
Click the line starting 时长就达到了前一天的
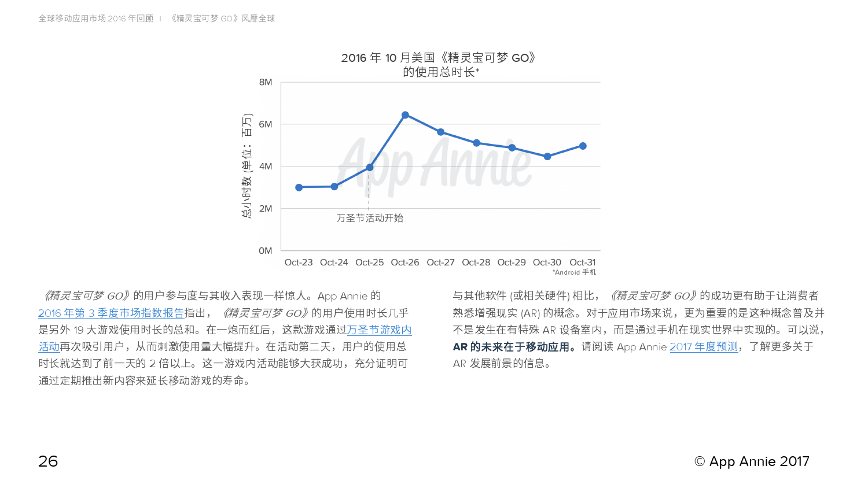point(223,364)
